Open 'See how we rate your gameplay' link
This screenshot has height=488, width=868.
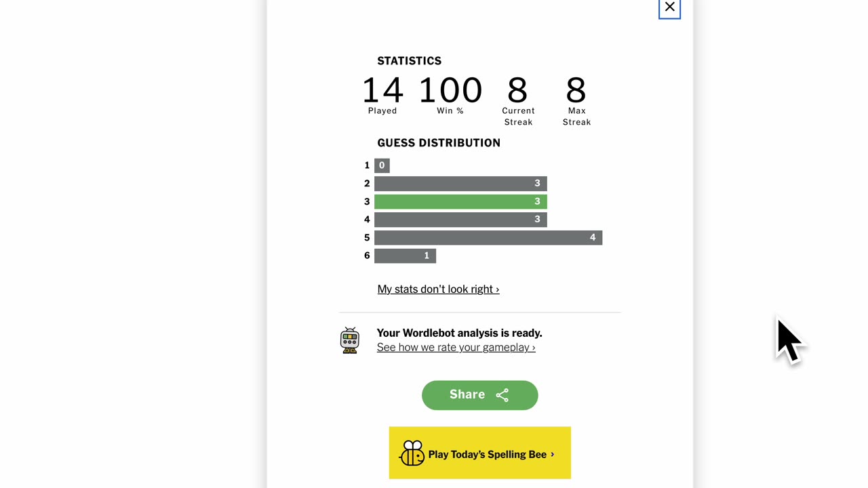pyautogui.click(x=456, y=347)
